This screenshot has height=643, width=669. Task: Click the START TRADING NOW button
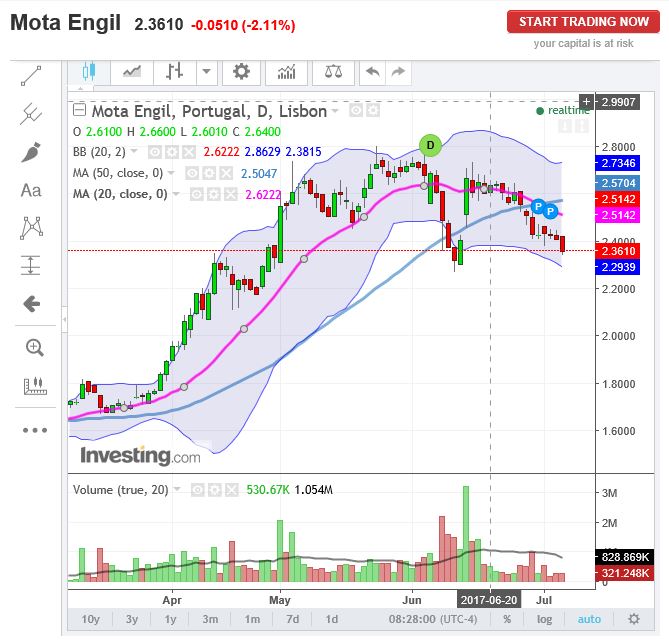[583, 22]
